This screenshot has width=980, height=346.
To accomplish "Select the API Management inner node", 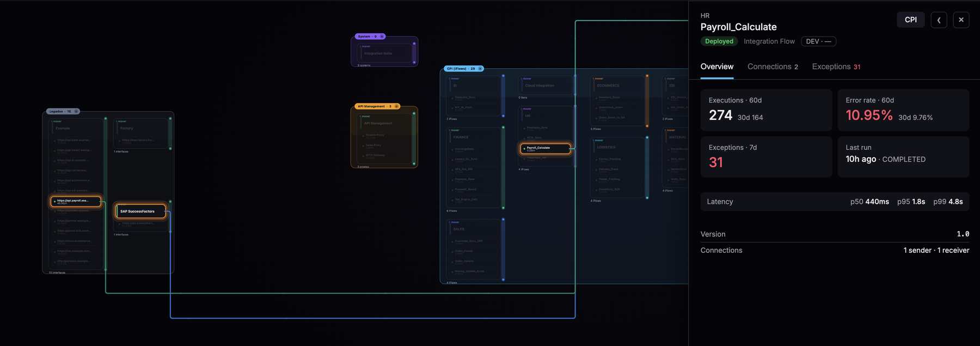I will (x=378, y=123).
